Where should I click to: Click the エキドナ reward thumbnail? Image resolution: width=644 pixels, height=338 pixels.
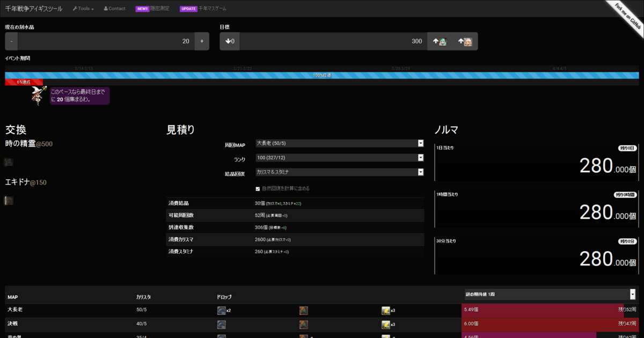tap(9, 201)
